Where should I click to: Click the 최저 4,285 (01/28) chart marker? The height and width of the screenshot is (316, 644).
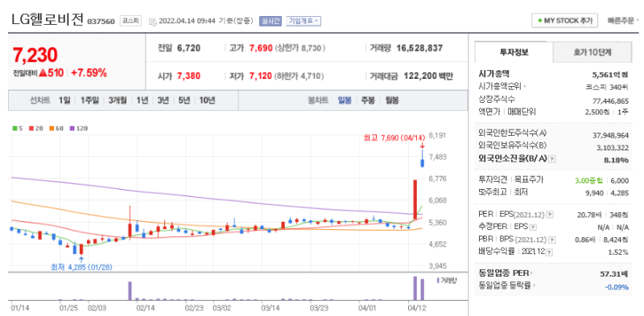(81, 267)
